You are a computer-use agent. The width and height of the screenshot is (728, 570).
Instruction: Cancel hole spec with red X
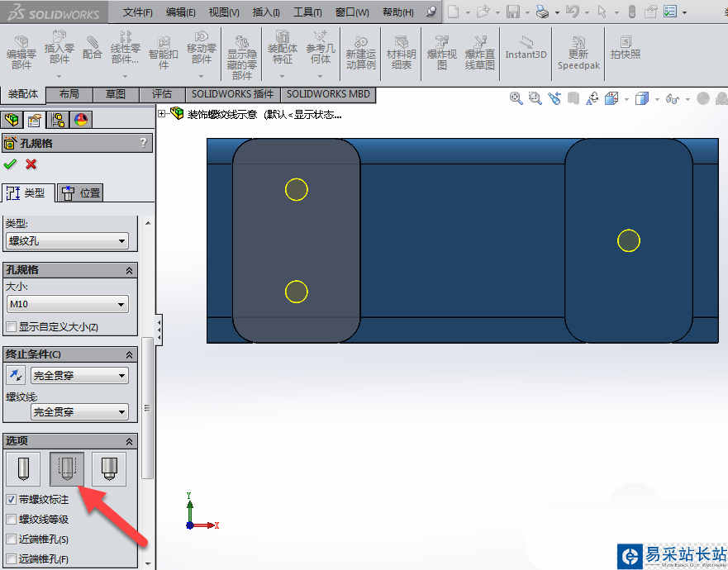coord(31,164)
